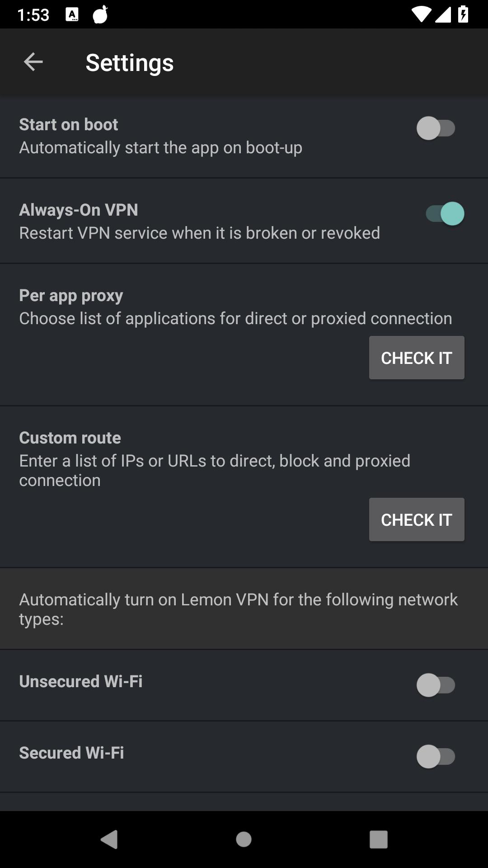This screenshot has height=868, width=488.
Task: Tap the battery charging status icon
Action: (x=463, y=15)
